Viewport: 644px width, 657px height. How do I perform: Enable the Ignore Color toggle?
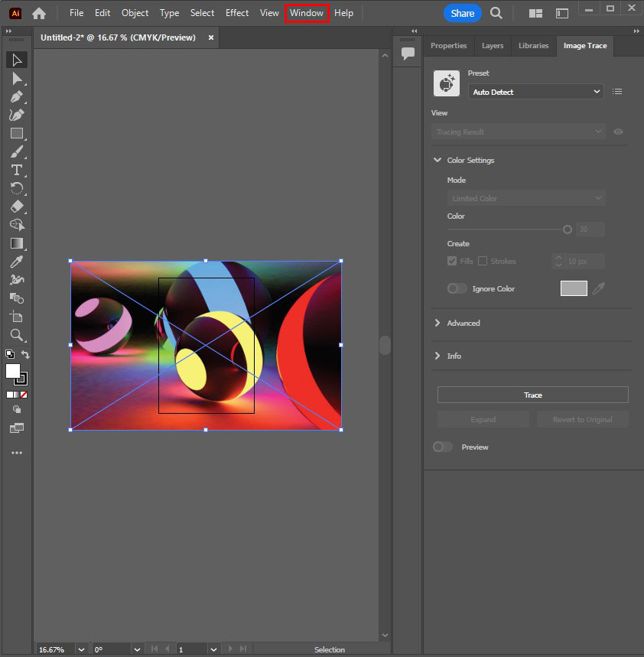click(x=457, y=288)
